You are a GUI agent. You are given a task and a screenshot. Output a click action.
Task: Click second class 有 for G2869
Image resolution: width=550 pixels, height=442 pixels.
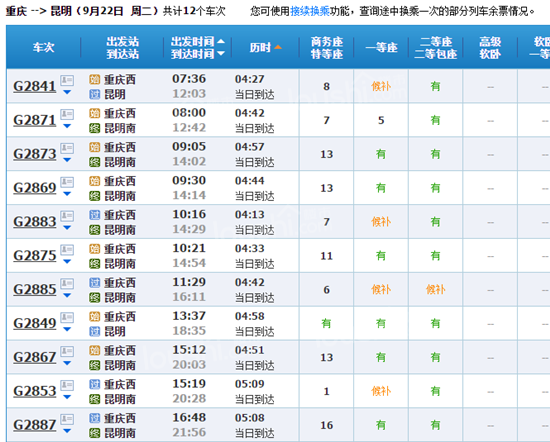pos(436,188)
